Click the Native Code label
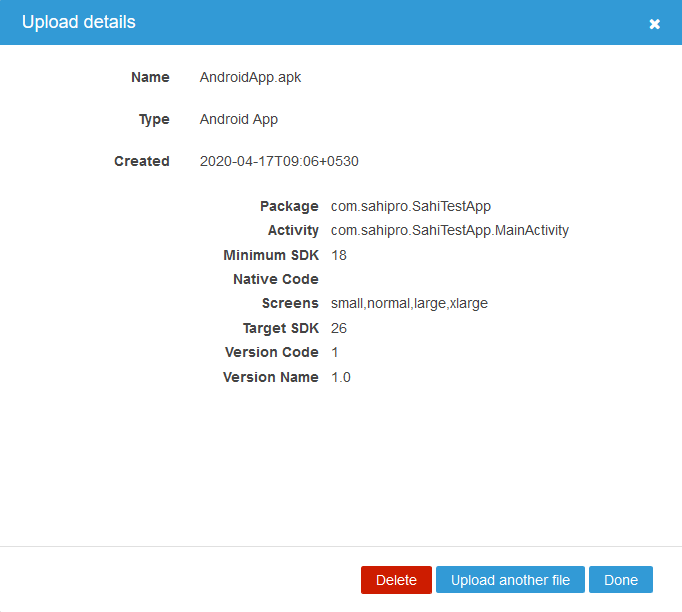 click(x=276, y=280)
